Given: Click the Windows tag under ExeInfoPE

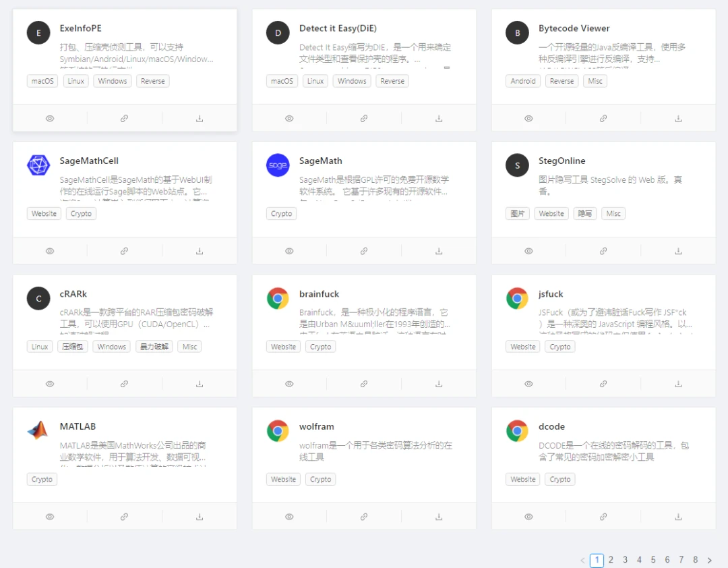Looking at the screenshot, I should pos(112,80).
